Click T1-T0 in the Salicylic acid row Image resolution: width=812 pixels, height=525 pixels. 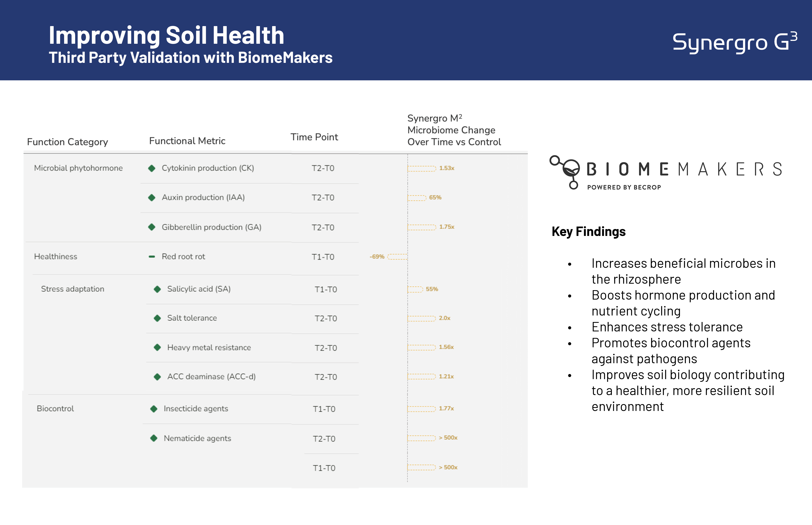coord(326,289)
